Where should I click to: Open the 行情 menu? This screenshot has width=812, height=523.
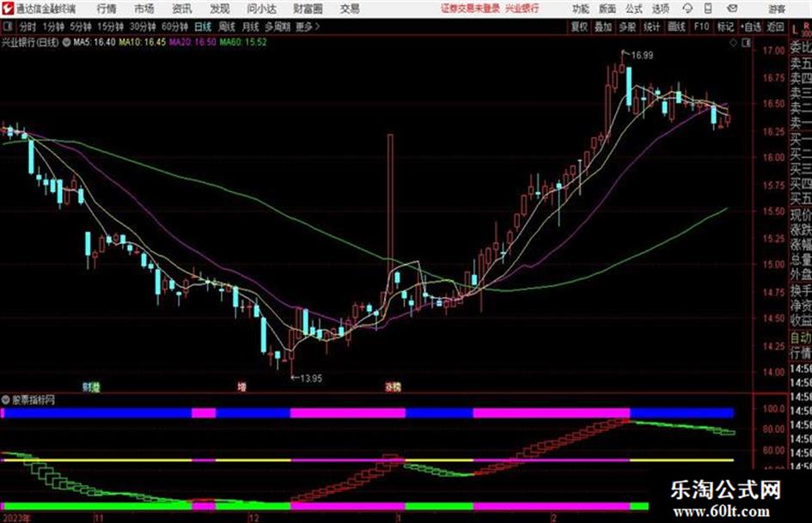(107, 9)
